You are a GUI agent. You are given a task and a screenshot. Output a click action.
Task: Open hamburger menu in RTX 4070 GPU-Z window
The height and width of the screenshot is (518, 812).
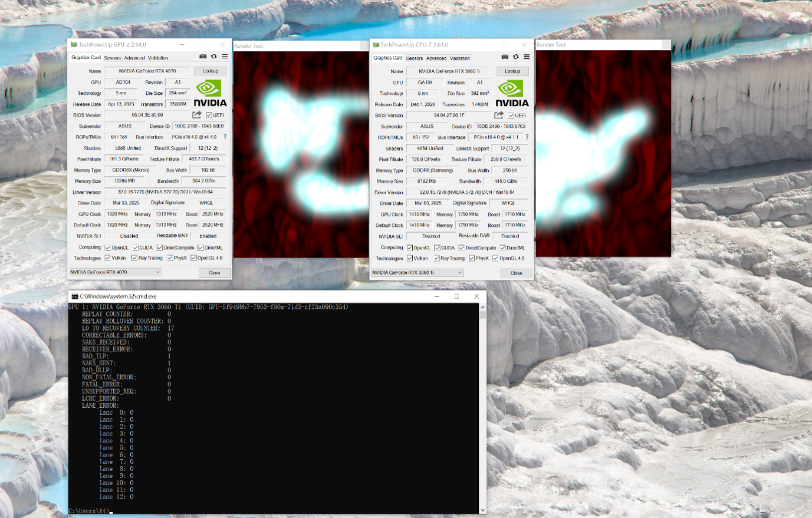tap(225, 57)
